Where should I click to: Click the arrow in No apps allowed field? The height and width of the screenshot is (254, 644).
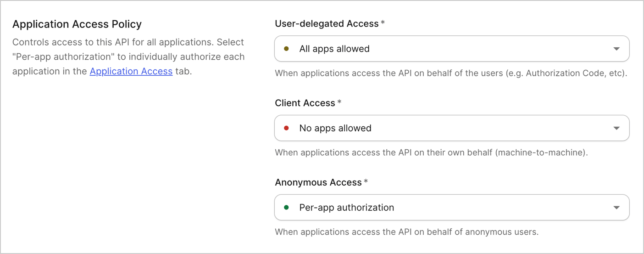point(616,128)
